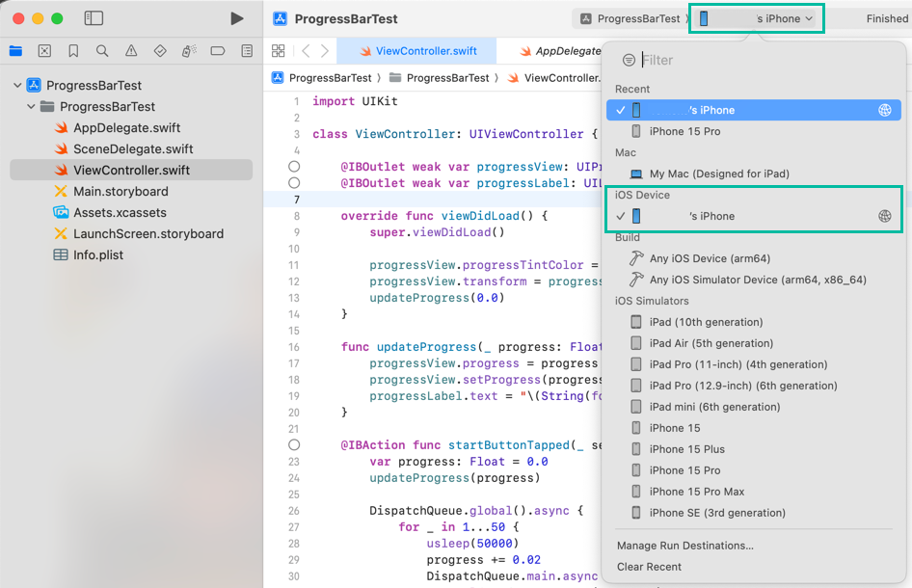Switch to AppDelegate editor tab
Image resolution: width=912 pixels, height=588 pixels.
pyautogui.click(x=560, y=51)
